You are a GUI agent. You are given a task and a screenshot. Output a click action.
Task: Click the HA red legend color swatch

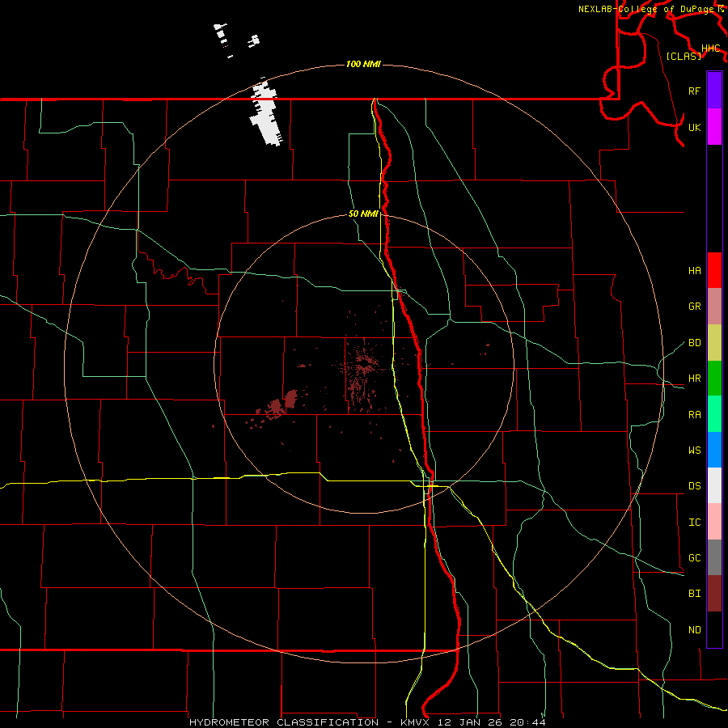714,270
